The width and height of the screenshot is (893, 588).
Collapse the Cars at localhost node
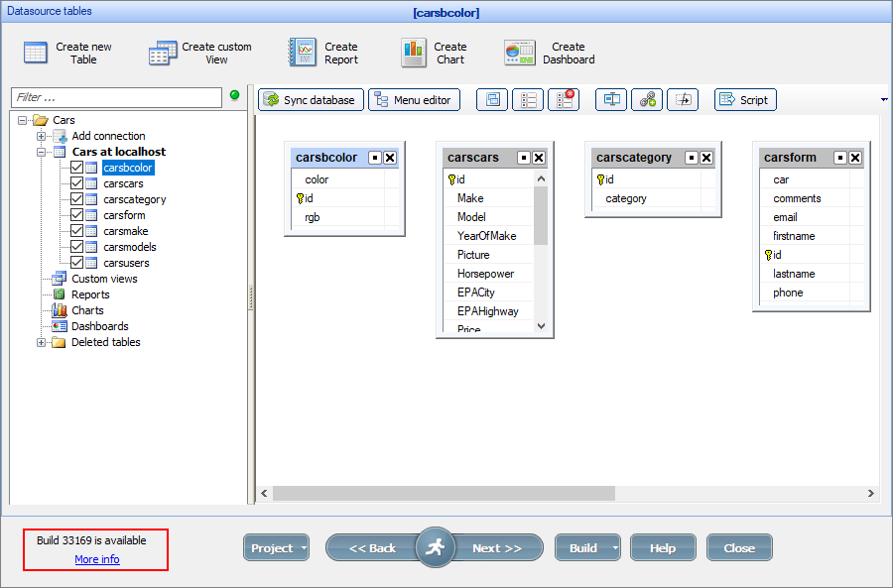[x=40, y=152]
